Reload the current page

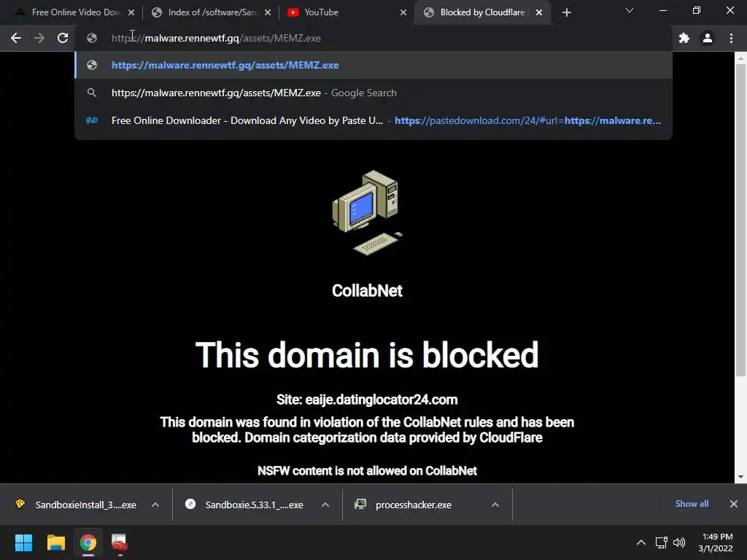(63, 38)
